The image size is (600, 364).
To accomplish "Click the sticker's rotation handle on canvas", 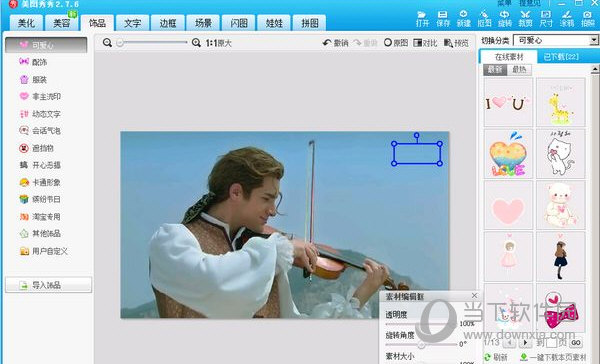I will pyautogui.click(x=417, y=135).
